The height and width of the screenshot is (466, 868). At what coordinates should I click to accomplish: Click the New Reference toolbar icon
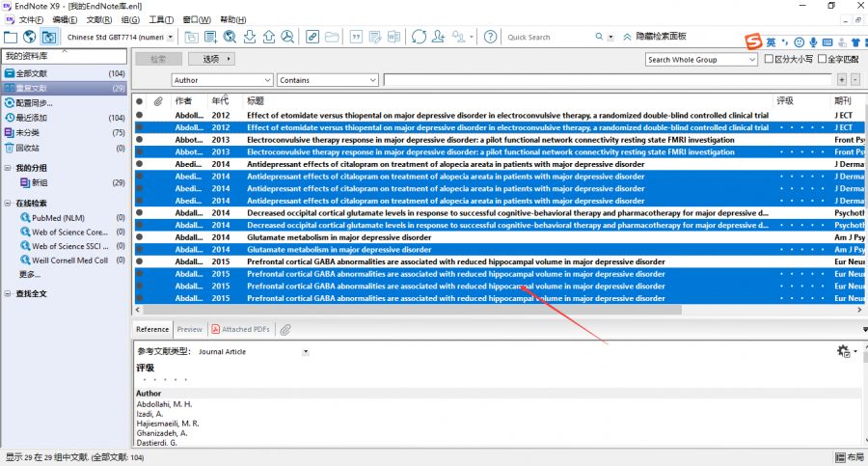pos(211,37)
